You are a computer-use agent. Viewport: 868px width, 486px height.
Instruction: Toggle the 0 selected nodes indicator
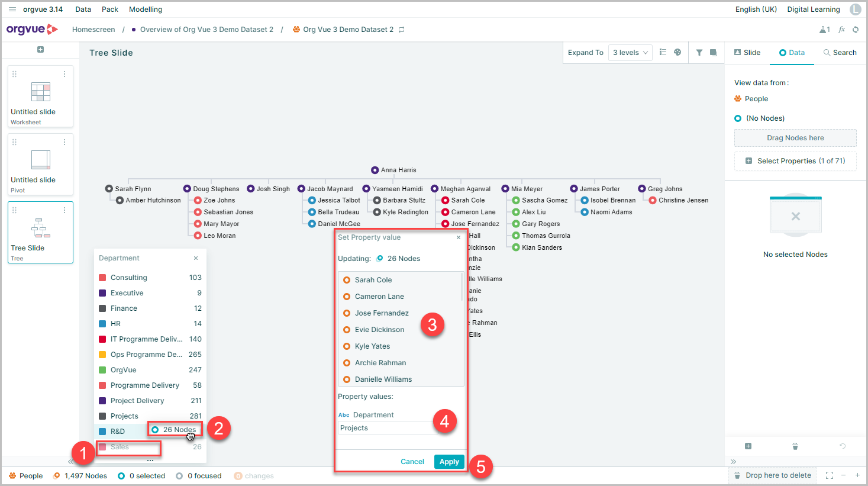[x=141, y=476]
